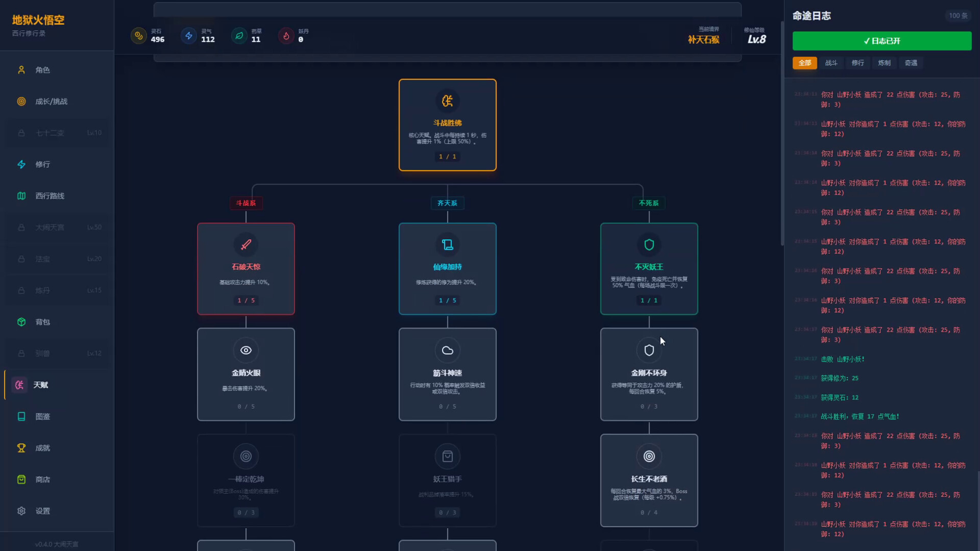Image resolution: width=980 pixels, height=551 pixels.
Task: Click the 齐天系 branch label
Action: tap(447, 203)
